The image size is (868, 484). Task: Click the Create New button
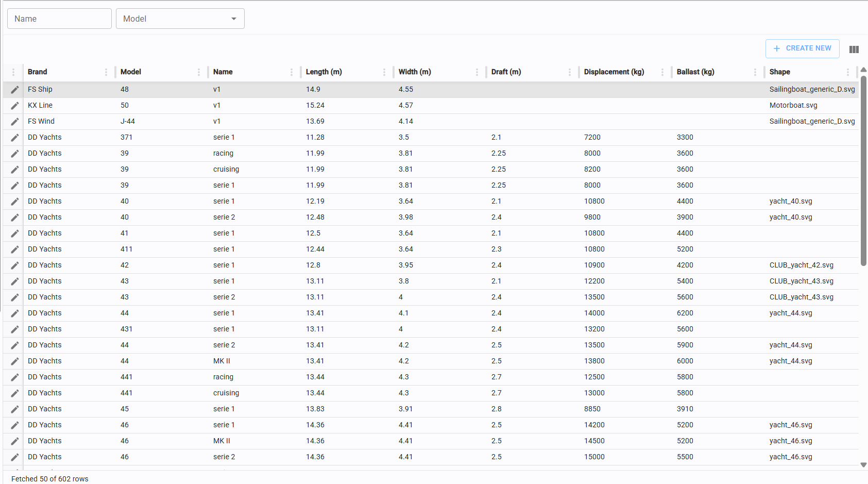pos(802,48)
